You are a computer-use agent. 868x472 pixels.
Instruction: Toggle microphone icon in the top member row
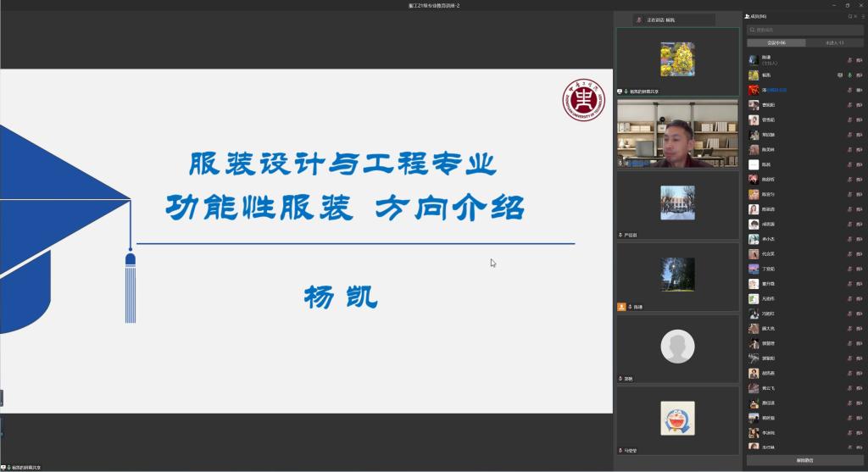click(849, 59)
